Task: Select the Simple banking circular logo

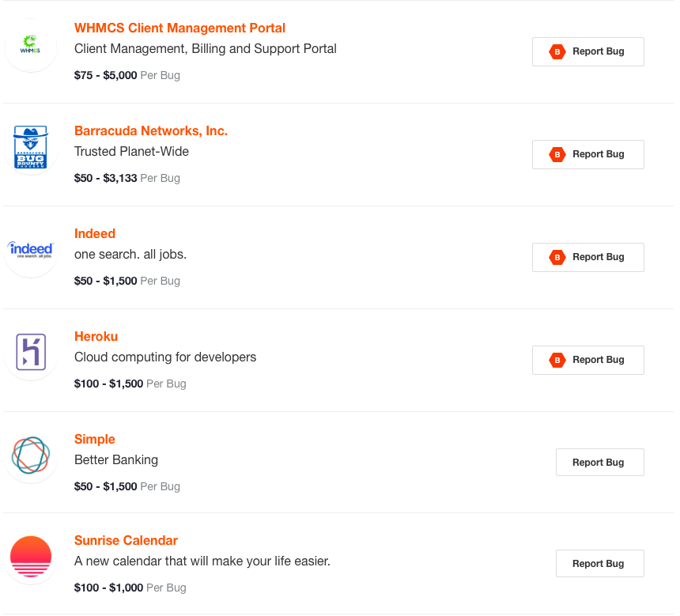Action: pos(31,455)
